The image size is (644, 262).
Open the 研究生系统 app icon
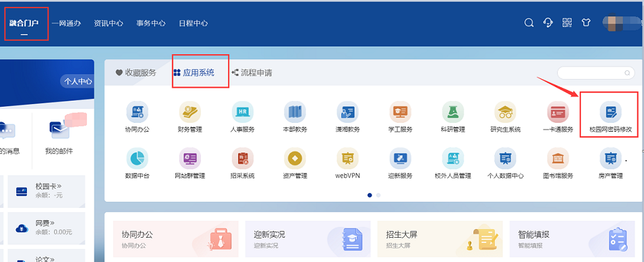pos(505,111)
